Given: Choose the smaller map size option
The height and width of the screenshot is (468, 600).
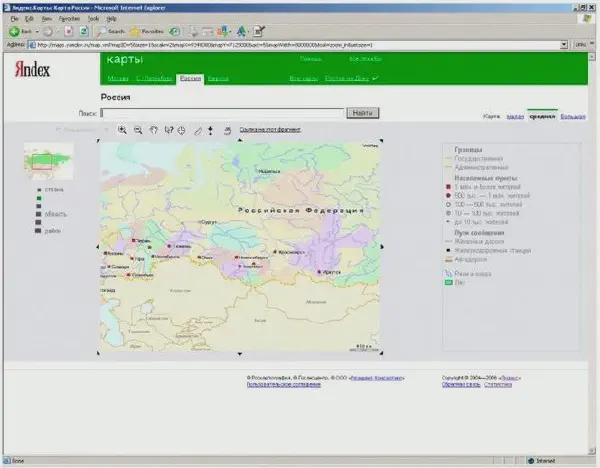Looking at the screenshot, I should (x=513, y=116).
